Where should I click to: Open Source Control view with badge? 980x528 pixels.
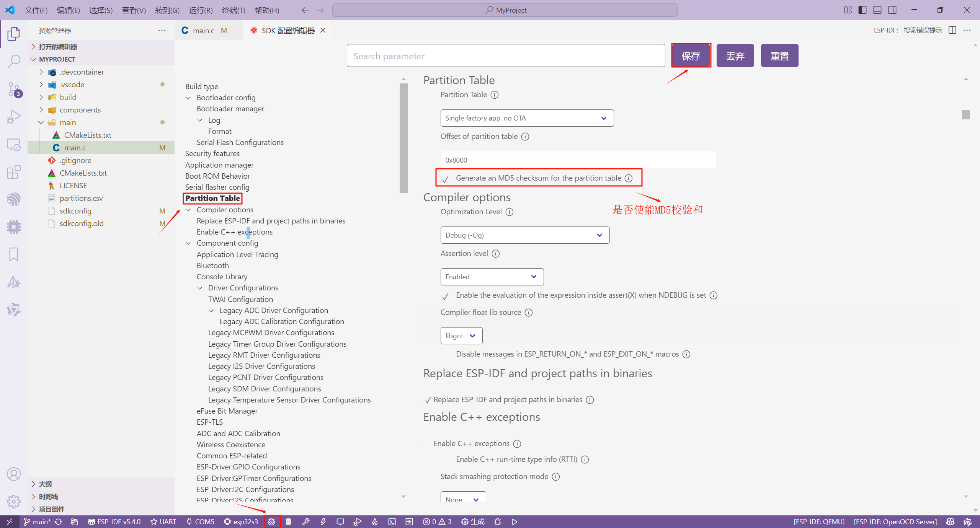[x=14, y=89]
